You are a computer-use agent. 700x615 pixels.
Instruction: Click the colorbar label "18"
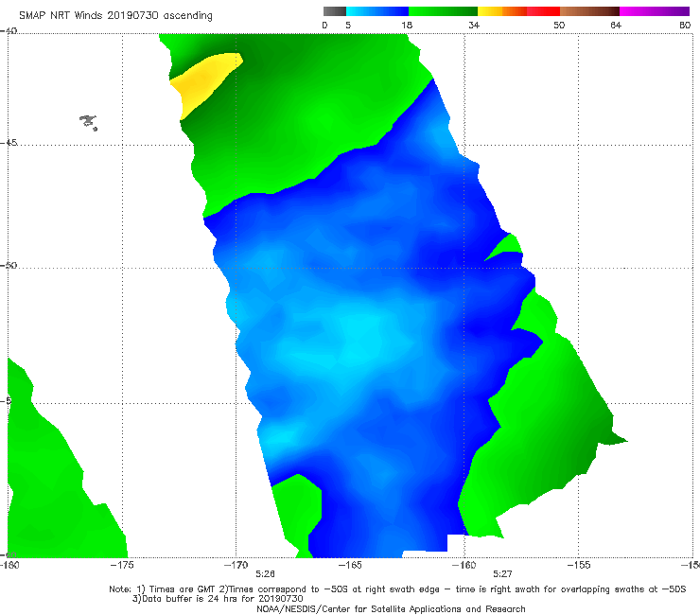[x=407, y=26]
